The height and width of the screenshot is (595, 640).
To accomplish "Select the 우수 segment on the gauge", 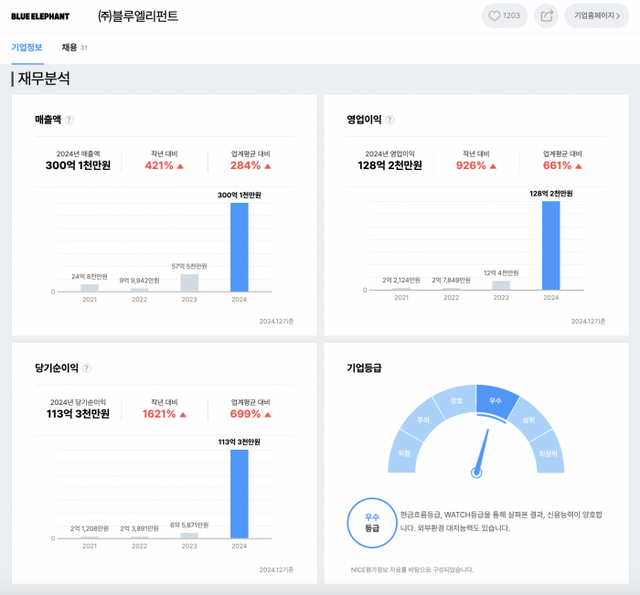I will 496,400.
